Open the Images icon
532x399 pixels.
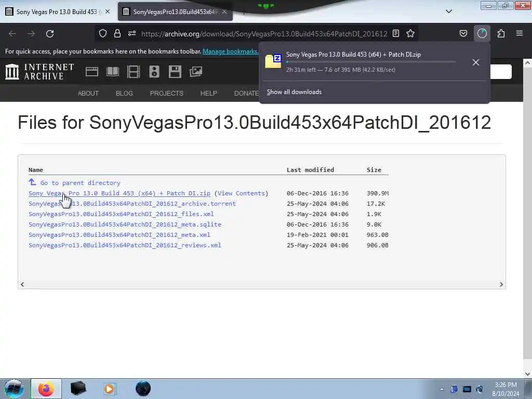196,72
